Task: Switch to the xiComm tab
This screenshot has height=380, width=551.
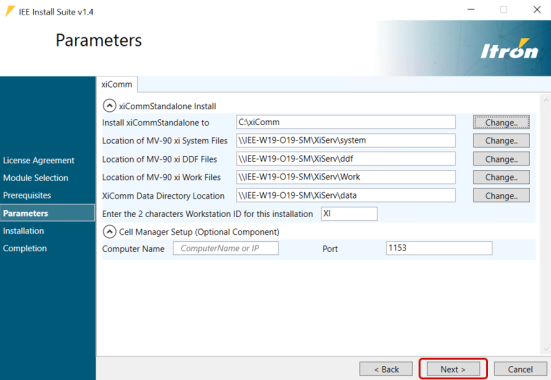Action: coord(117,84)
